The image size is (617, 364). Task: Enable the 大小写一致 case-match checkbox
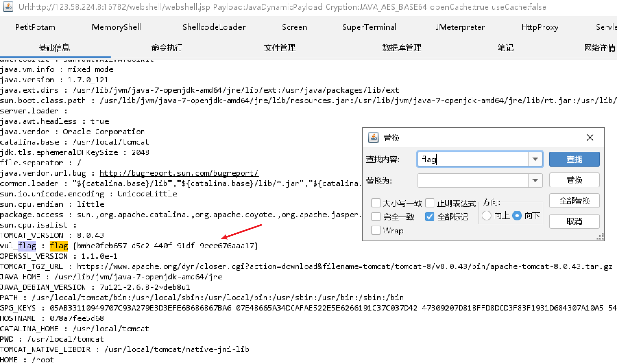point(376,203)
